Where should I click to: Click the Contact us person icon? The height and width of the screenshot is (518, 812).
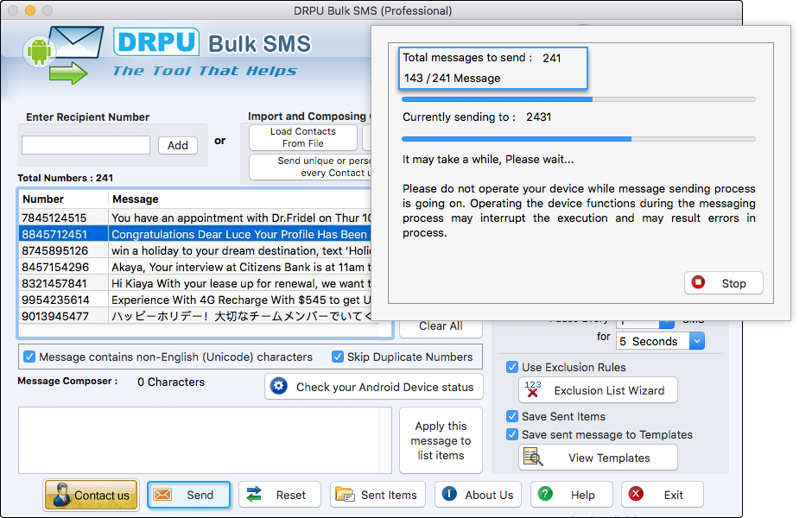tap(61, 495)
